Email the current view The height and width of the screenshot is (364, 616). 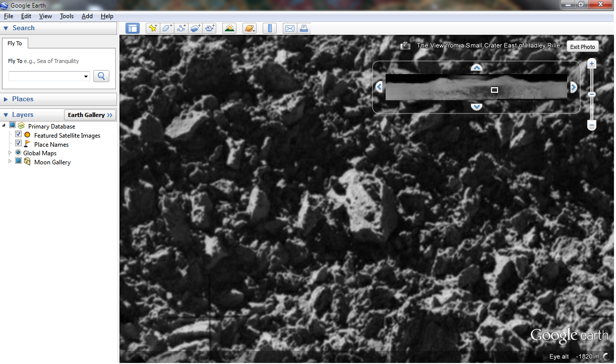(x=289, y=28)
